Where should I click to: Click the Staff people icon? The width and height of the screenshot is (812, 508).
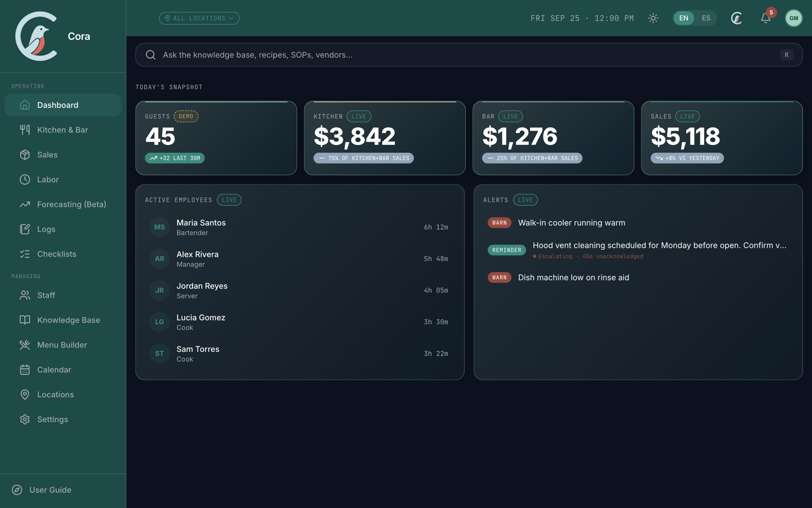pos(25,295)
